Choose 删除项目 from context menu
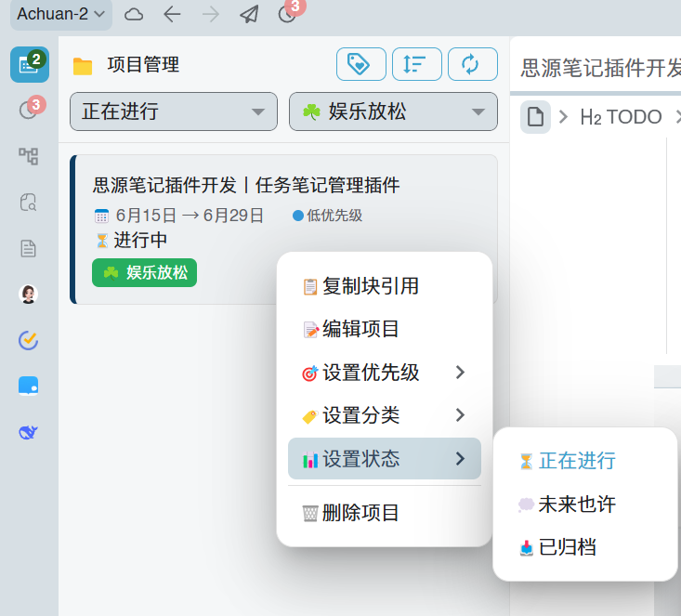The height and width of the screenshot is (616, 681). [385, 513]
